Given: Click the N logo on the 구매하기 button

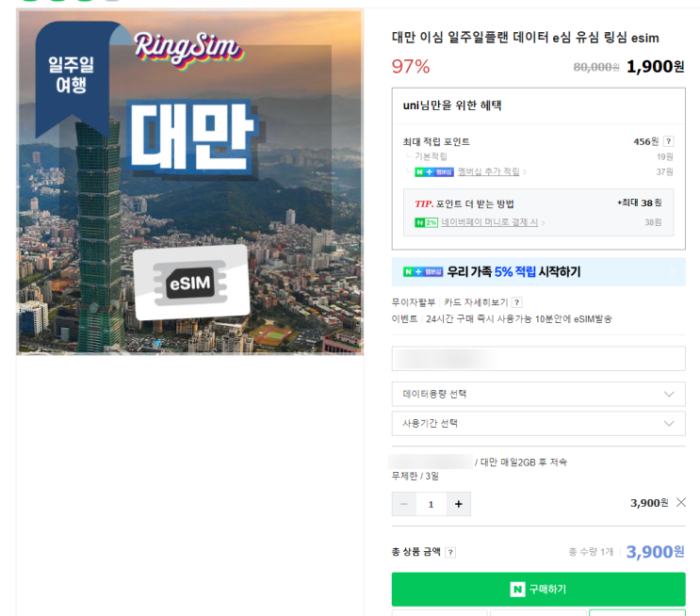Looking at the screenshot, I should tap(517, 590).
